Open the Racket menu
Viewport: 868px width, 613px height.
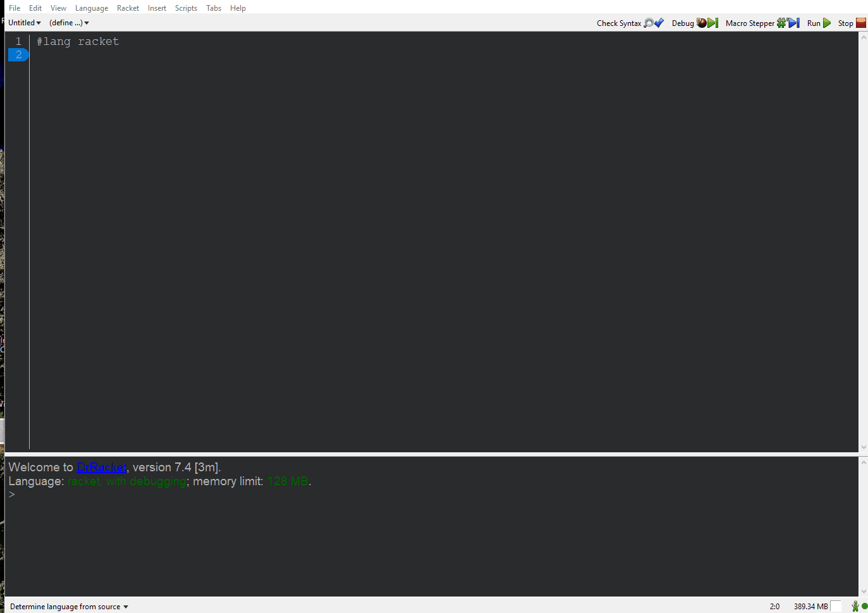coord(128,8)
